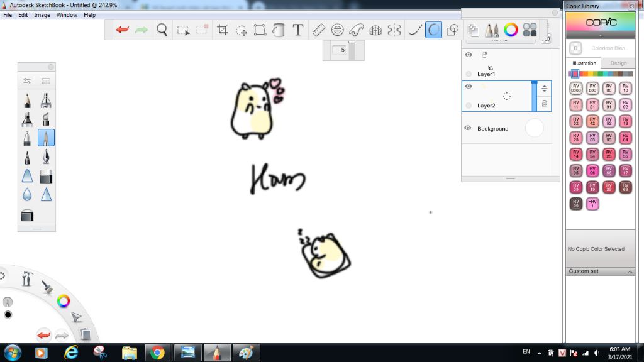Select the Pencil brush
644x362 pixels.
point(27,101)
